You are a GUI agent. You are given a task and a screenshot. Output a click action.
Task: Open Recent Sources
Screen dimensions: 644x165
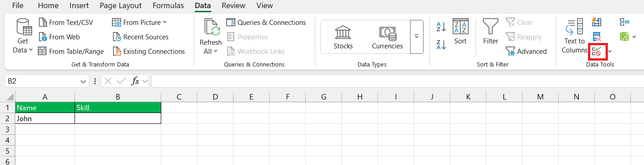click(x=140, y=37)
